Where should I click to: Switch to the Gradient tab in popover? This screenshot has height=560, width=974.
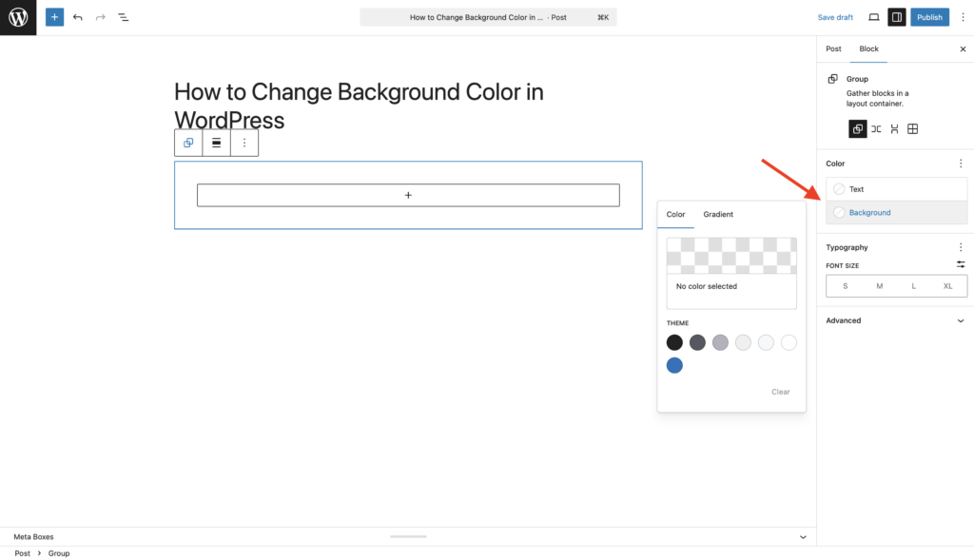tap(718, 215)
